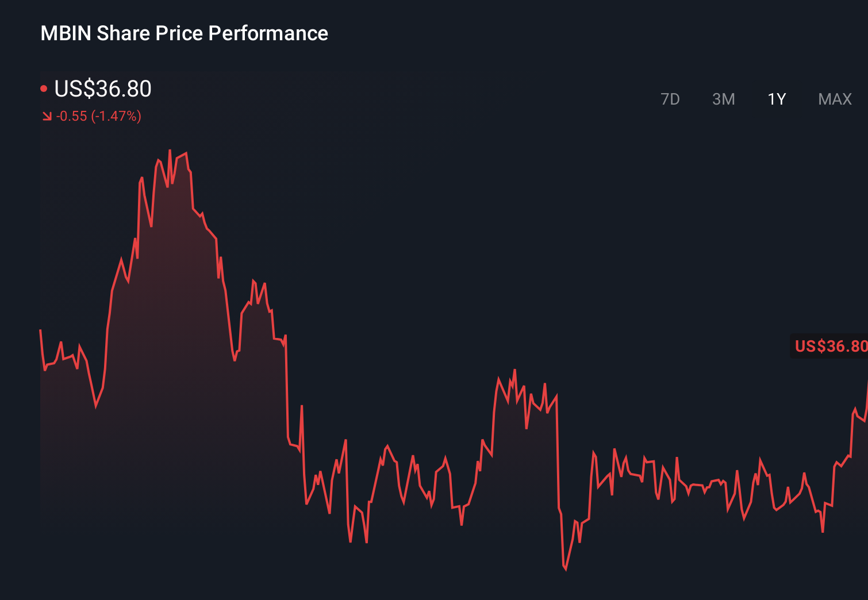This screenshot has height=600, width=868.
Task: Click MBIN Share Price Performance title dropdown
Action: tap(184, 33)
